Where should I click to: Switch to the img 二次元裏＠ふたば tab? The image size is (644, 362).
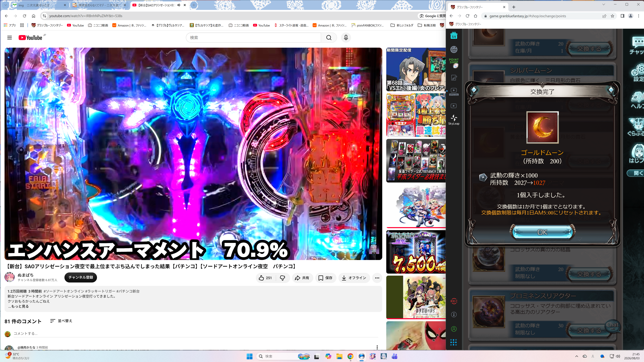click(39, 5)
